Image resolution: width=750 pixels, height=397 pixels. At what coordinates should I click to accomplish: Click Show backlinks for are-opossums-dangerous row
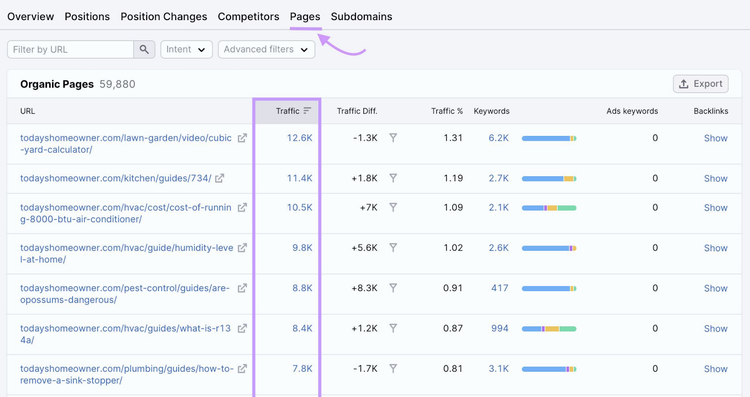(x=716, y=288)
